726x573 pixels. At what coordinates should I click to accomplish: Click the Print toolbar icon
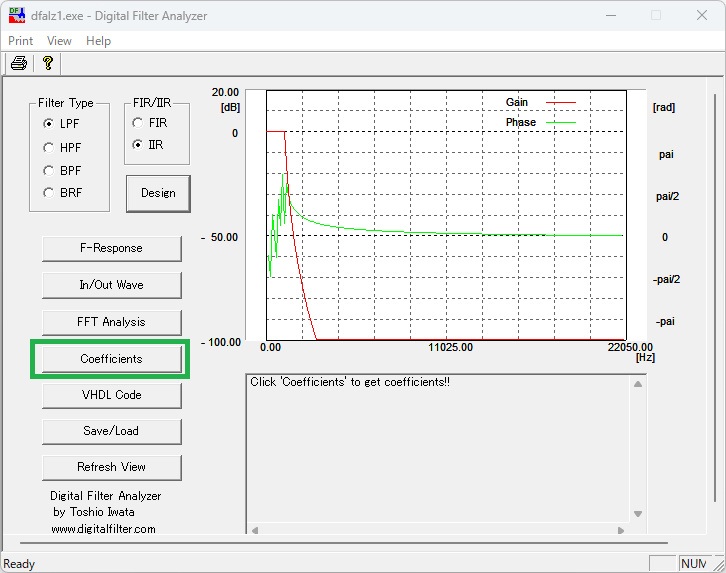(x=18, y=63)
